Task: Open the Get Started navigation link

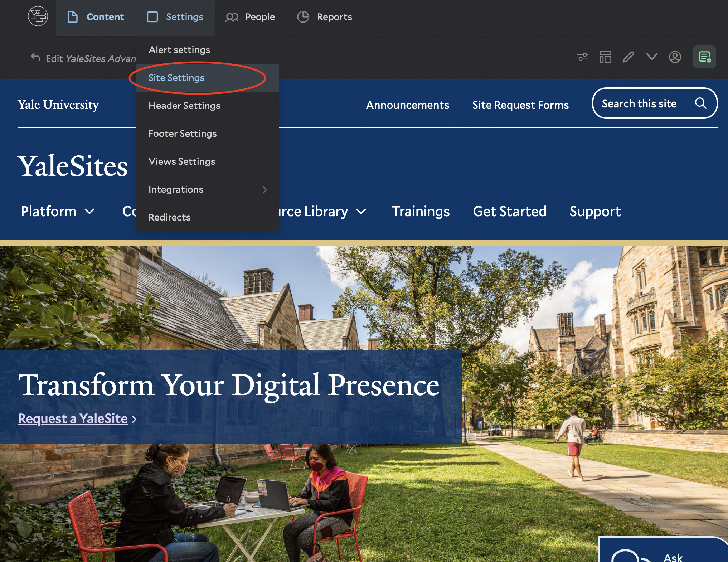Action: coord(510,211)
